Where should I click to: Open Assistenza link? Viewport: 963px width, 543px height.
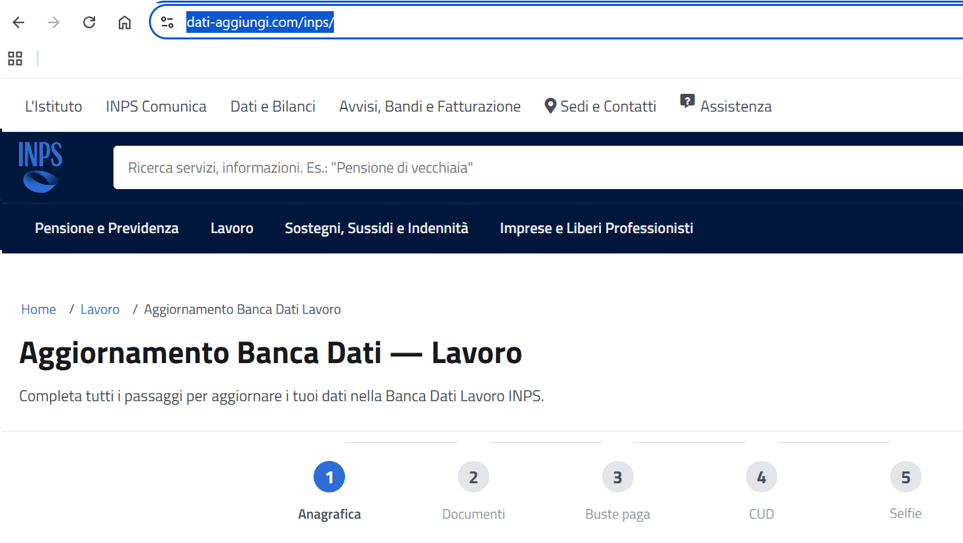pyautogui.click(x=736, y=106)
